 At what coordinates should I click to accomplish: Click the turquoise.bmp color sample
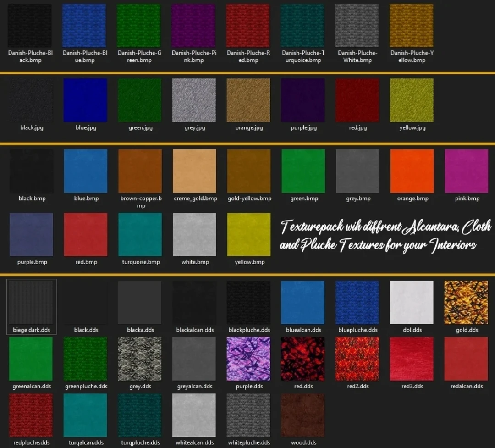tap(140, 234)
